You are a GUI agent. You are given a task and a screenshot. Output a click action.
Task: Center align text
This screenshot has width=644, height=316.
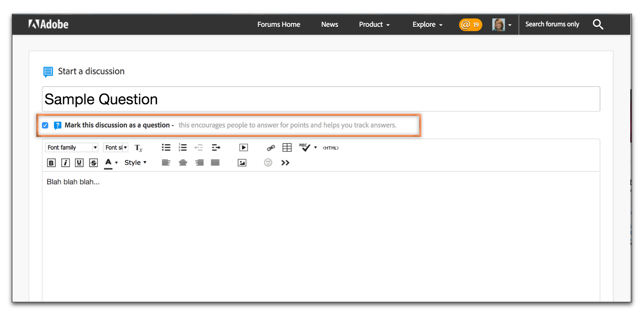pyautogui.click(x=183, y=163)
